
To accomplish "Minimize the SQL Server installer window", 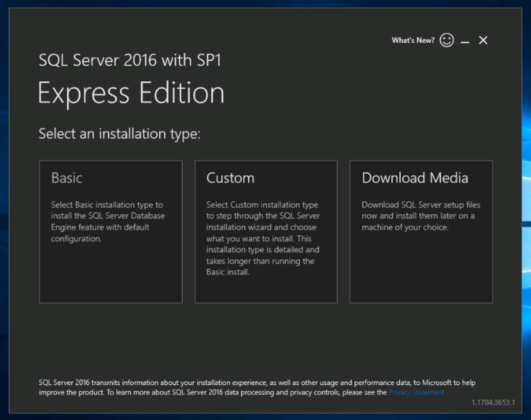I will [x=465, y=41].
